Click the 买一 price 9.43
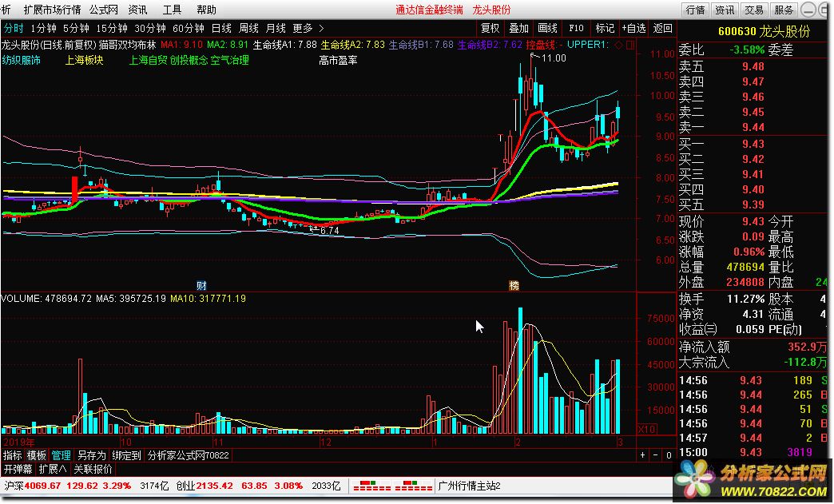This screenshot has height=504, width=834. coord(753,144)
